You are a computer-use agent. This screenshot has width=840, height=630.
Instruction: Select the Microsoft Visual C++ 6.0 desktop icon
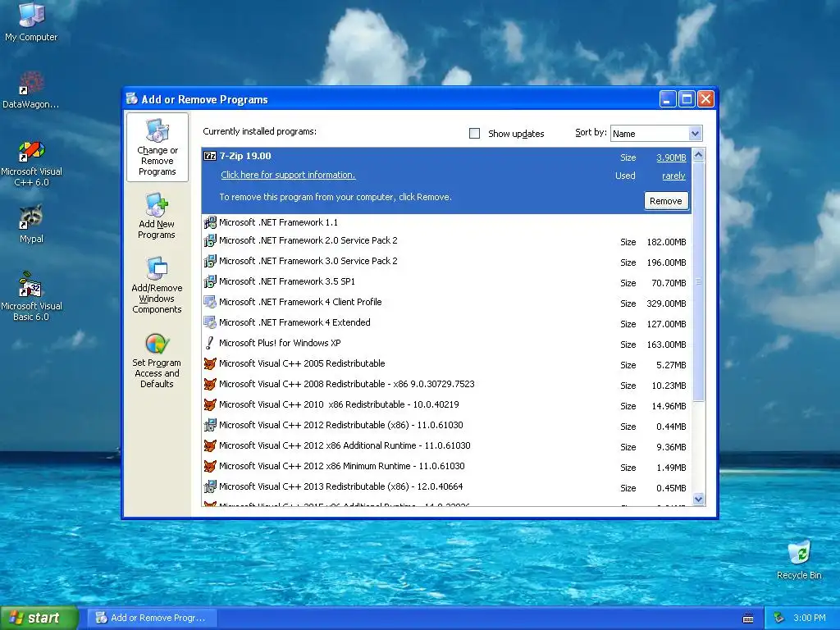click(x=31, y=151)
